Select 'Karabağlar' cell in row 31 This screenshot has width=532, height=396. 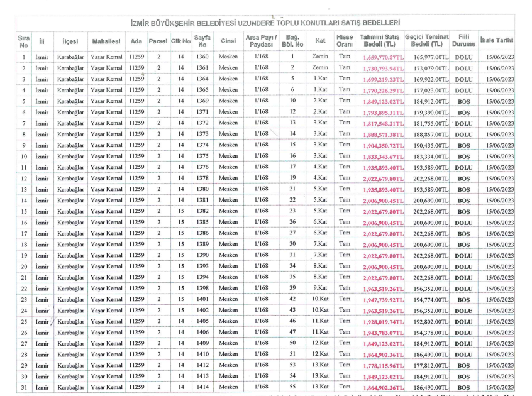70,388
